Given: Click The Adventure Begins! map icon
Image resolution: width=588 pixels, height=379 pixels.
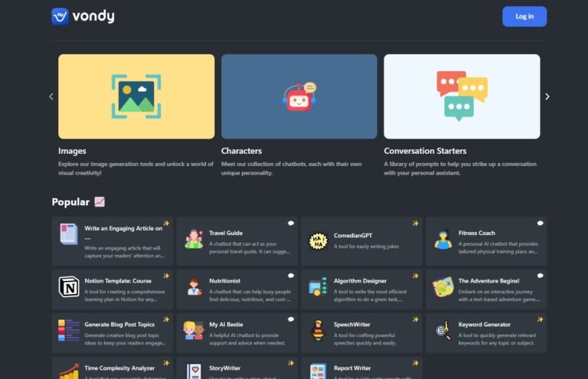Looking at the screenshot, I should point(443,287).
